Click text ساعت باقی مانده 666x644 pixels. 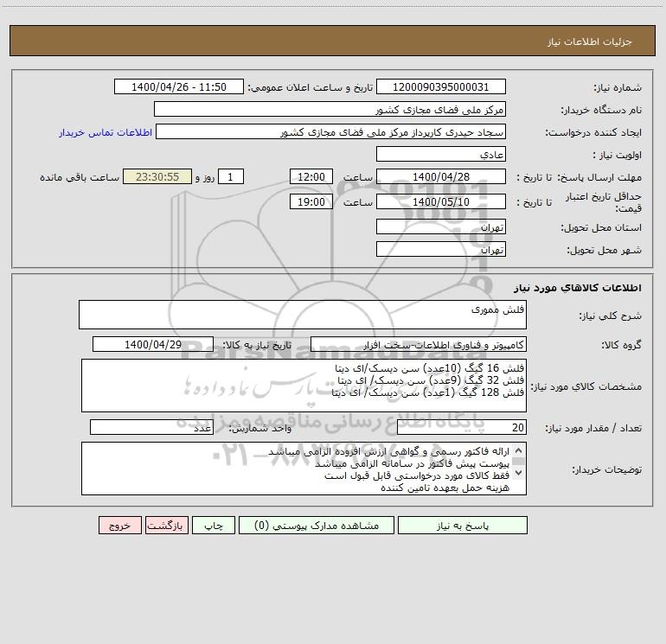80,177
